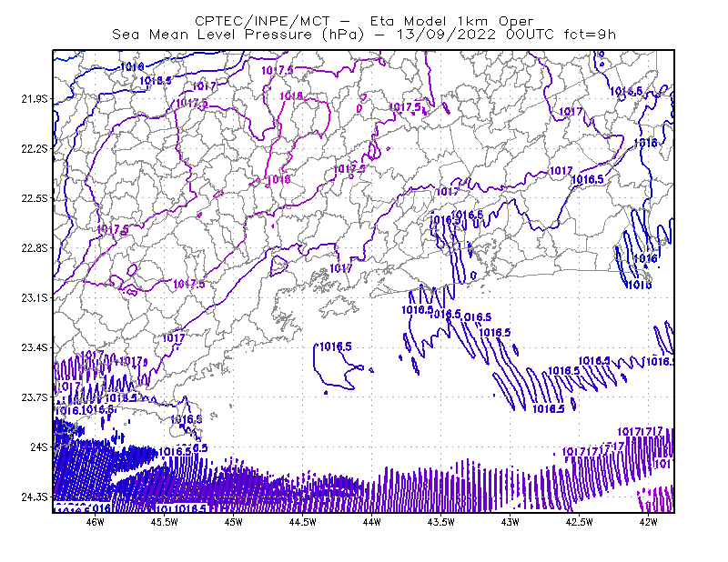
Task: Click the 44W longitude axis label
Action: 372,522
